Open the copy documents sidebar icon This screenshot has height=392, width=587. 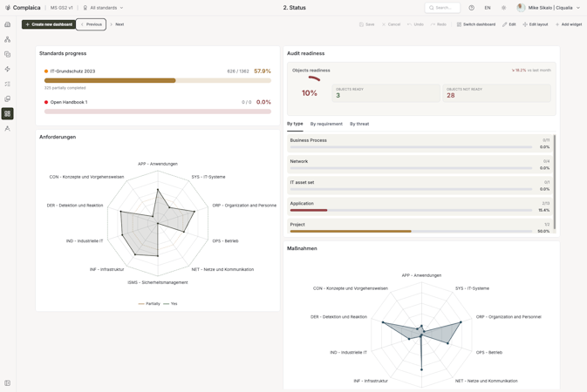pos(8,54)
